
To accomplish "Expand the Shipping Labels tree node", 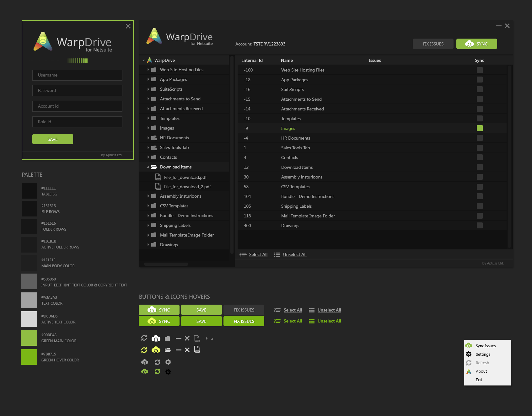I will tap(148, 225).
